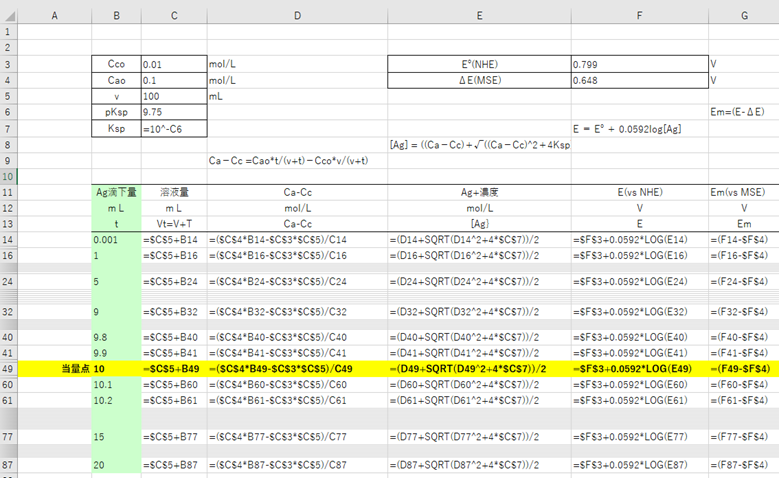This screenshot has width=779, height=478.
Task: Click the 15 titration volume cell
Action: (x=116, y=437)
